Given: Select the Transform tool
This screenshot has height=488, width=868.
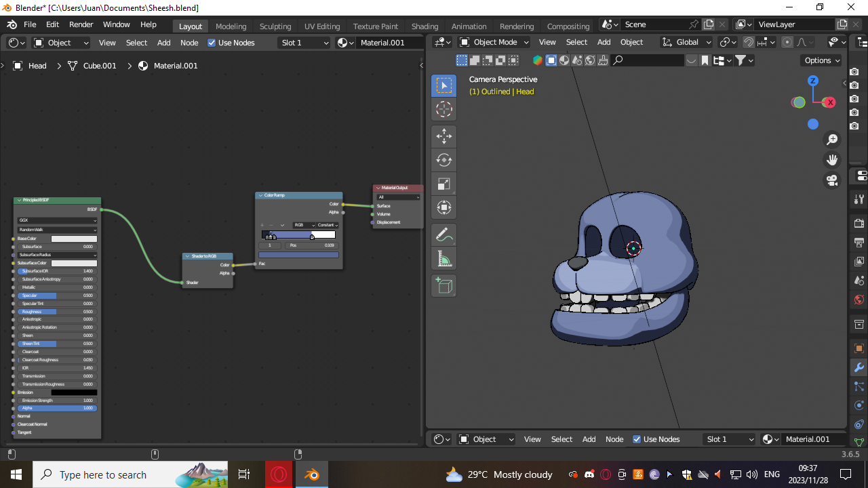Looking at the screenshot, I should [x=443, y=207].
